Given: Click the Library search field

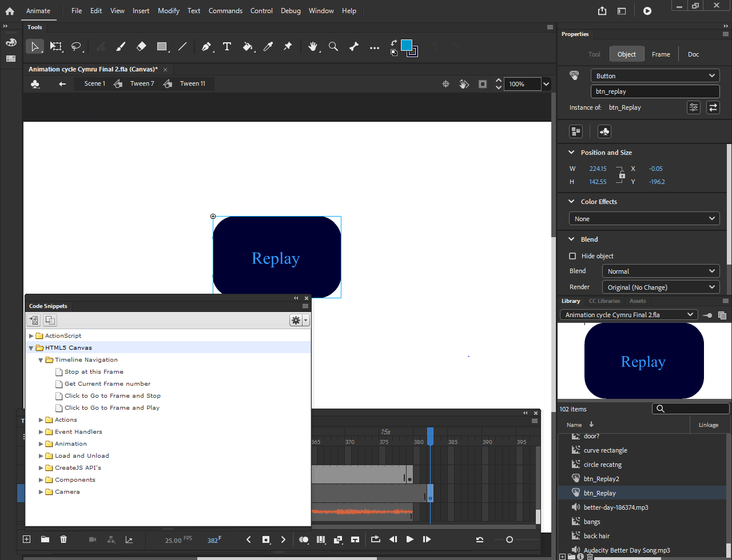Looking at the screenshot, I should tap(690, 408).
